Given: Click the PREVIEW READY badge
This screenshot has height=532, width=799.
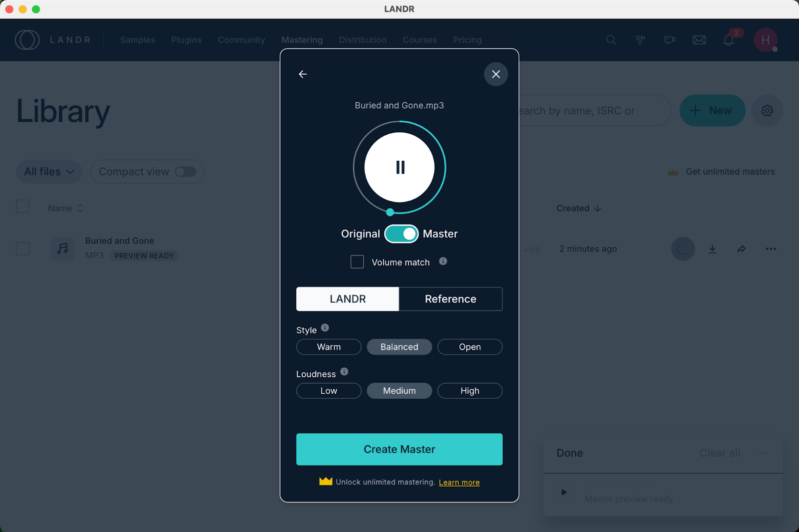Looking at the screenshot, I should pyautogui.click(x=144, y=256).
